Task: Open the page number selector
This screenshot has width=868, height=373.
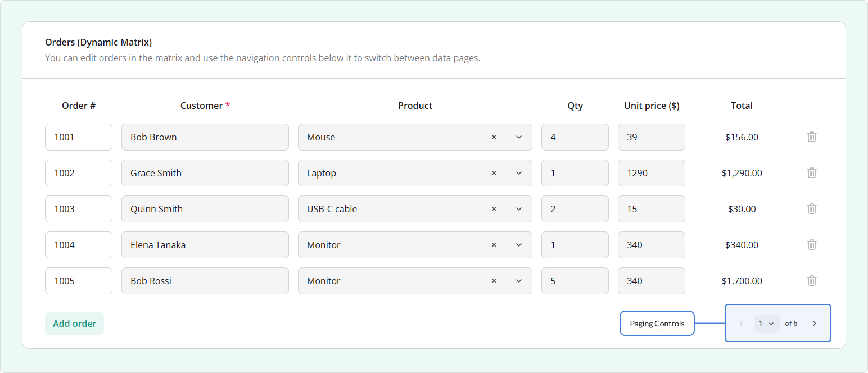Action: point(767,324)
